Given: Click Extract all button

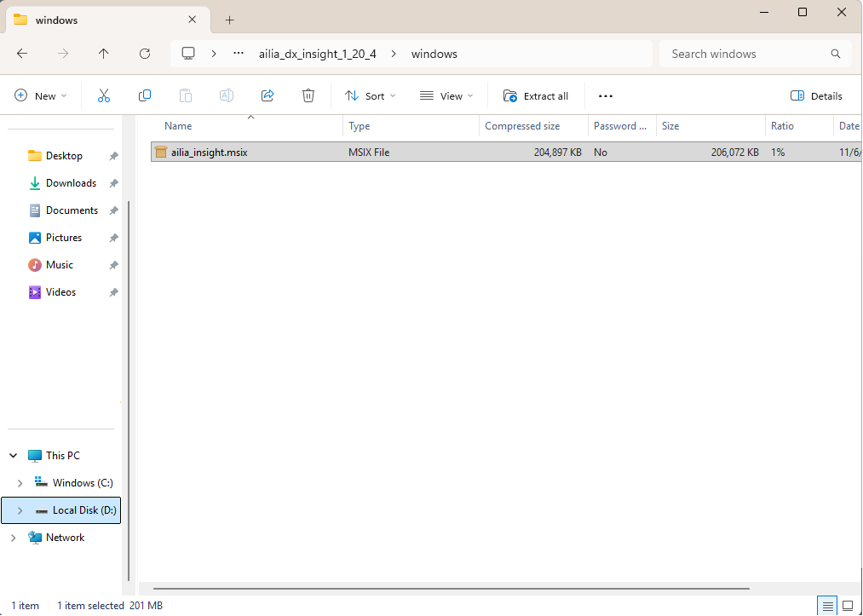Looking at the screenshot, I should 536,96.
